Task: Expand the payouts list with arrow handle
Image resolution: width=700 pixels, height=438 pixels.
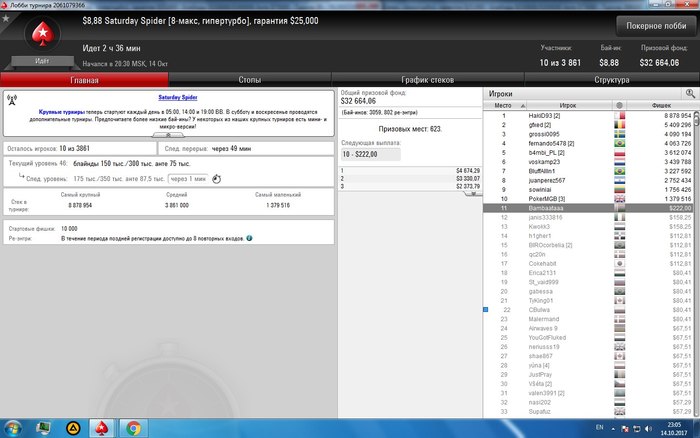Action: click(473, 194)
